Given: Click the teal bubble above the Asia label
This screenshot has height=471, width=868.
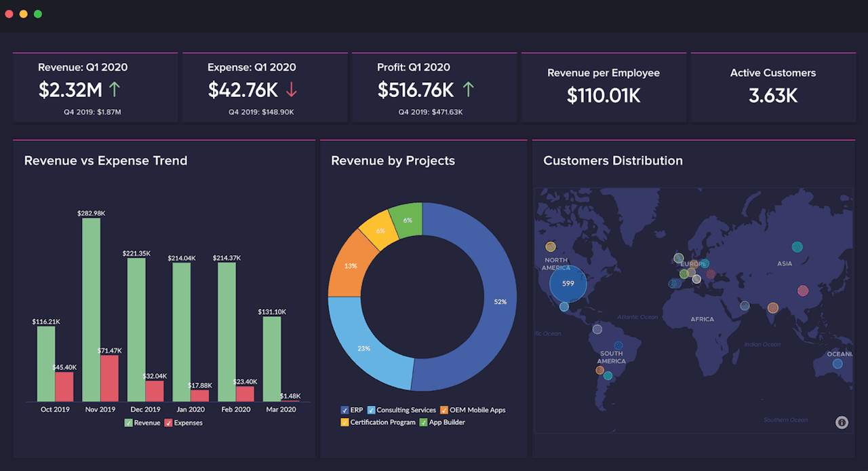Looking at the screenshot, I should (797, 247).
